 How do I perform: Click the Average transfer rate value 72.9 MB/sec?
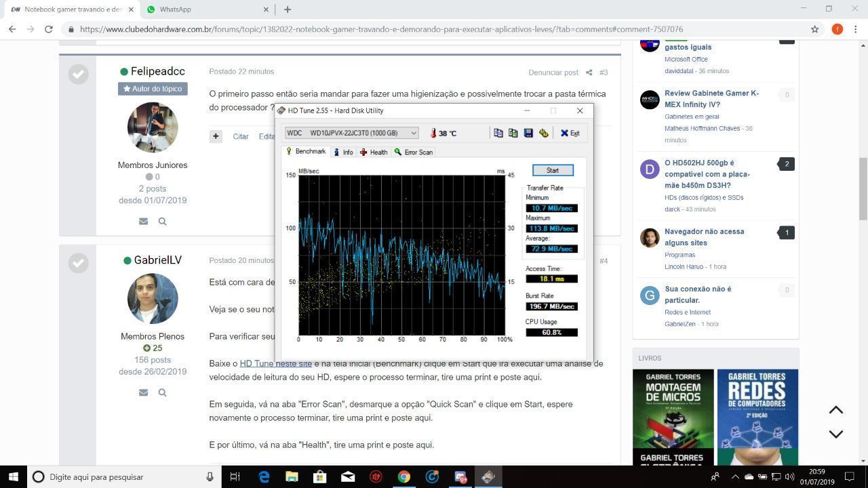[551, 249]
